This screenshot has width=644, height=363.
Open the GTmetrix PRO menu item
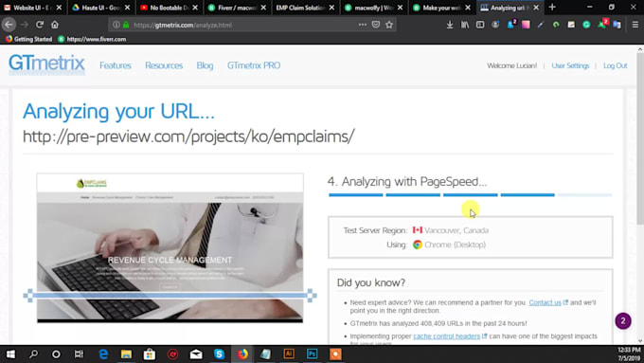[254, 65]
